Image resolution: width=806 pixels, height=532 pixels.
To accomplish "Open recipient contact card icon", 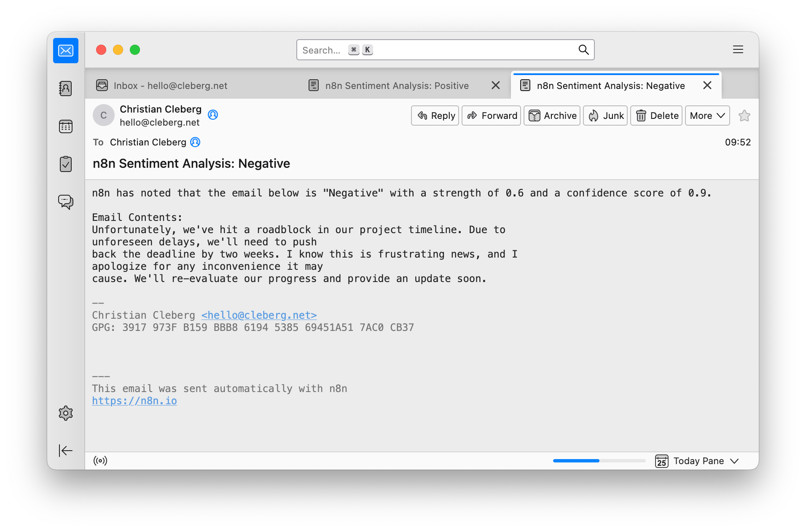I will point(195,142).
